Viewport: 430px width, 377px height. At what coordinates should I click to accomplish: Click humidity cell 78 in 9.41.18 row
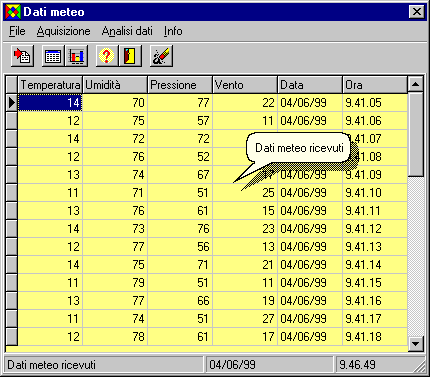(115, 337)
